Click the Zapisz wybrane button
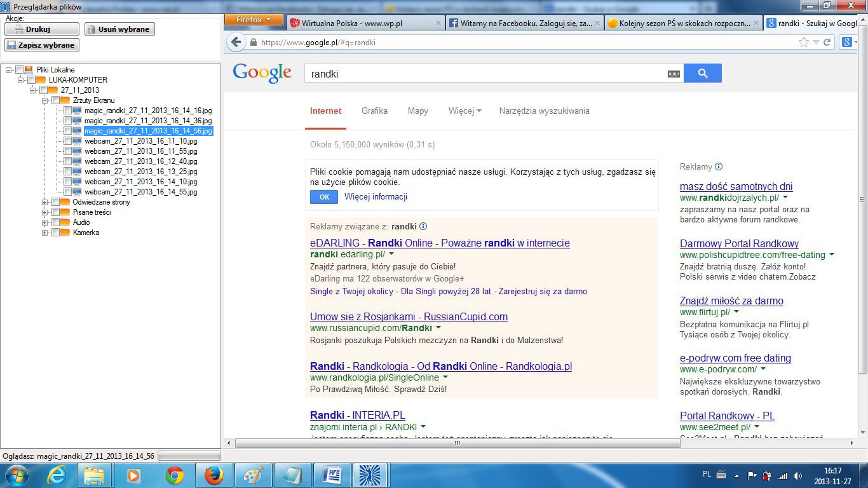 [42, 45]
